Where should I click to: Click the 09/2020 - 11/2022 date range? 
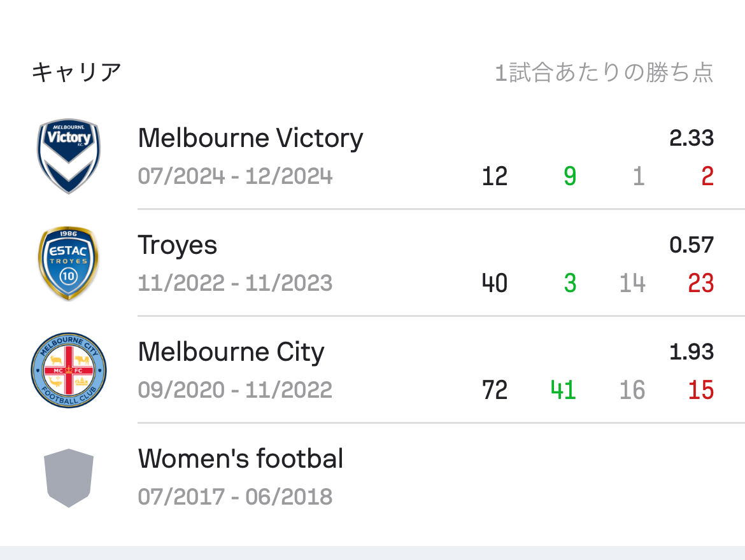235,390
